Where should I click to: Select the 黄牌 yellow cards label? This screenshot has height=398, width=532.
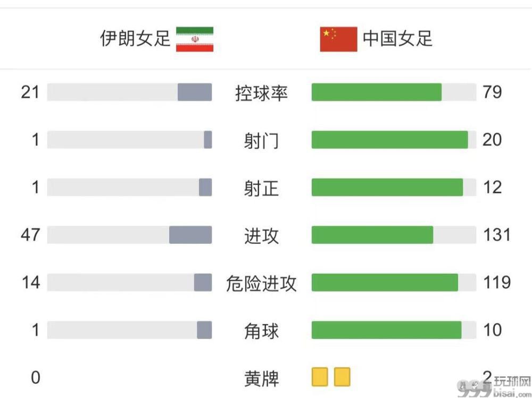click(261, 378)
